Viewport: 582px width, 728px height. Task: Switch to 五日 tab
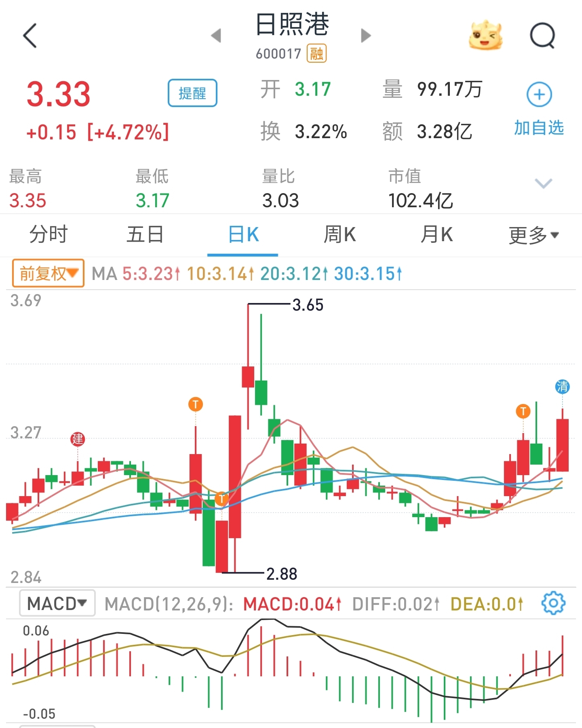pyautogui.click(x=145, y=235)
